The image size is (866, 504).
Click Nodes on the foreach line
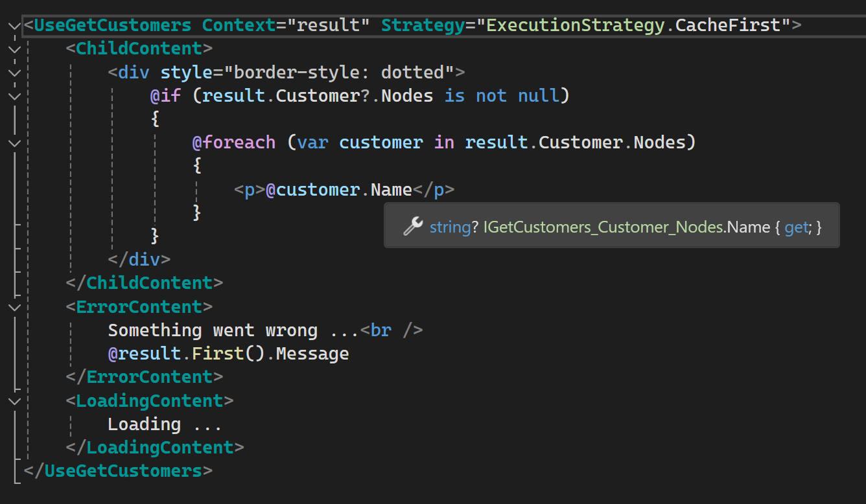[659, 143]
